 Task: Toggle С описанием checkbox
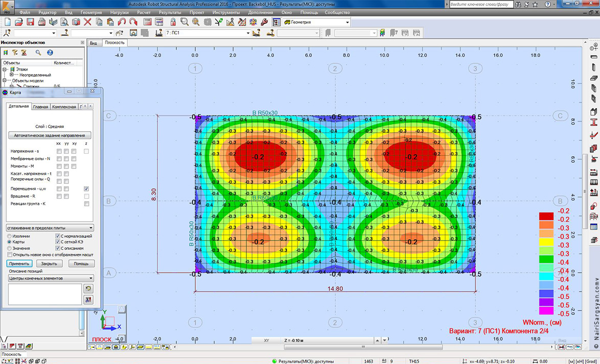[x=57, y=249]
